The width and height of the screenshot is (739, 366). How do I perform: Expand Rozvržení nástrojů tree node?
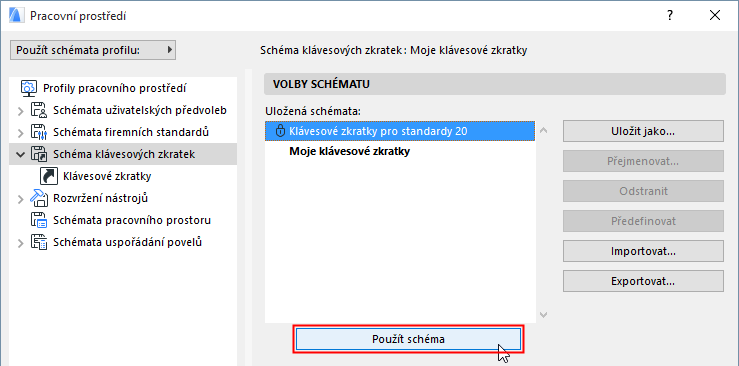[x=20, y=199]
